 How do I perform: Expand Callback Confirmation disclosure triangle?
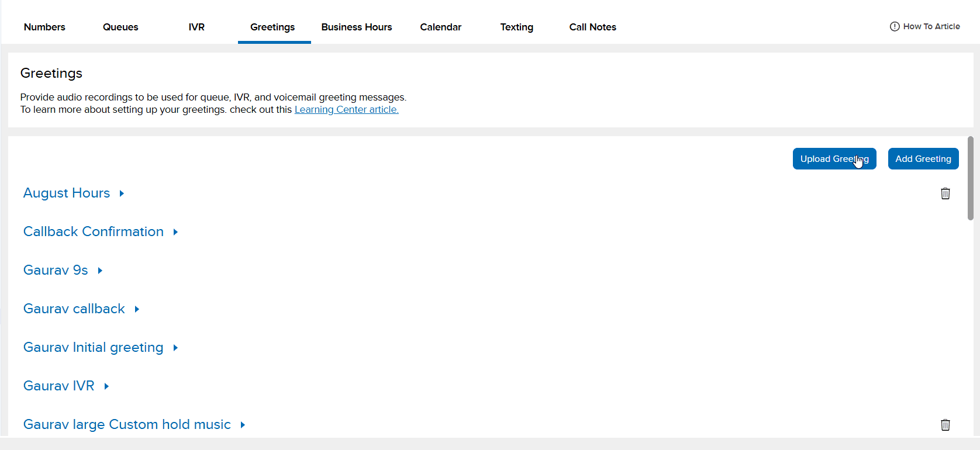(175, 232)
